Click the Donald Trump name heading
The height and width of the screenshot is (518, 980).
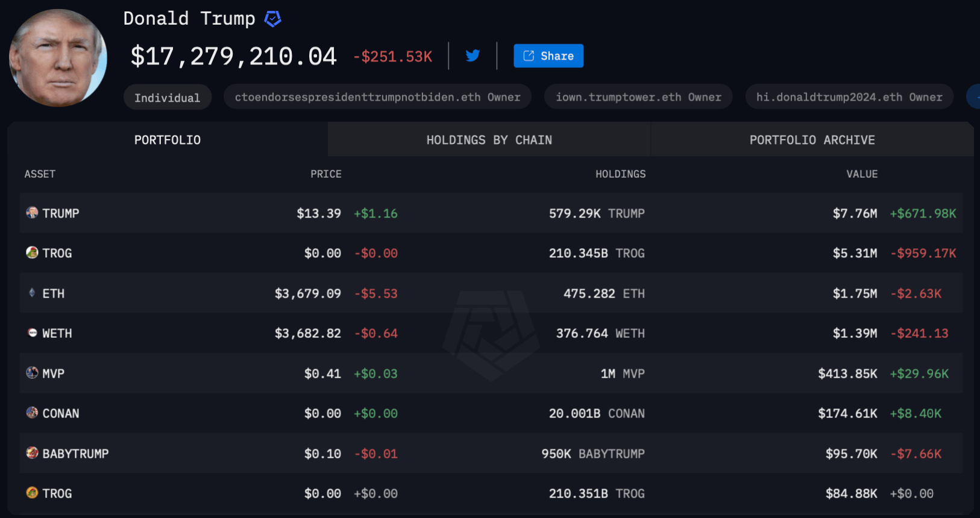[189, 19]
